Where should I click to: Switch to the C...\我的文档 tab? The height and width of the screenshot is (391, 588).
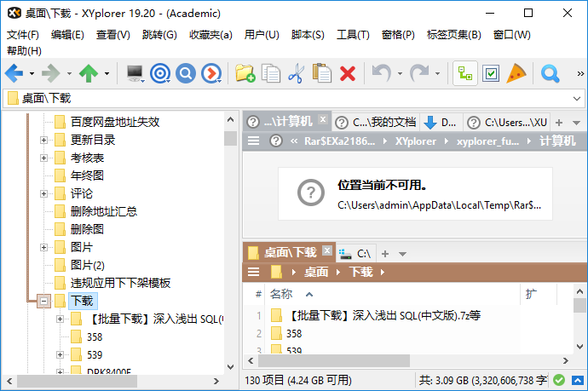coord(376,122)
